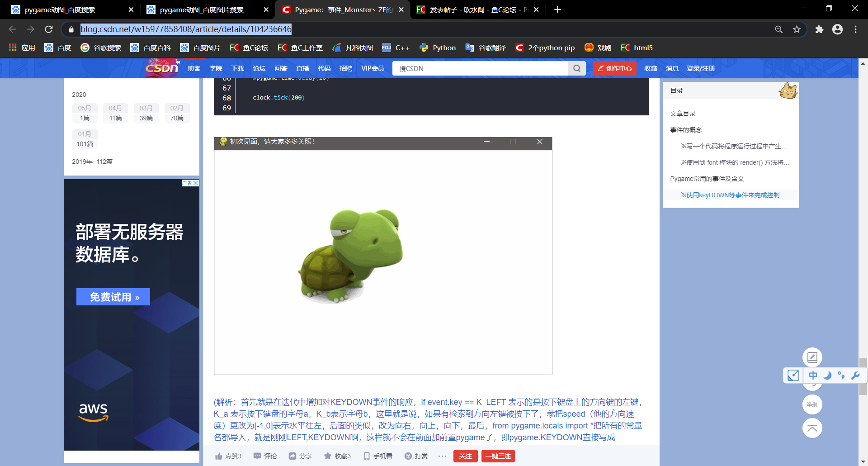Open the 谷歌翻译 bookmark
The height and width of the screenshot is (466, 868).
[486, 48]
